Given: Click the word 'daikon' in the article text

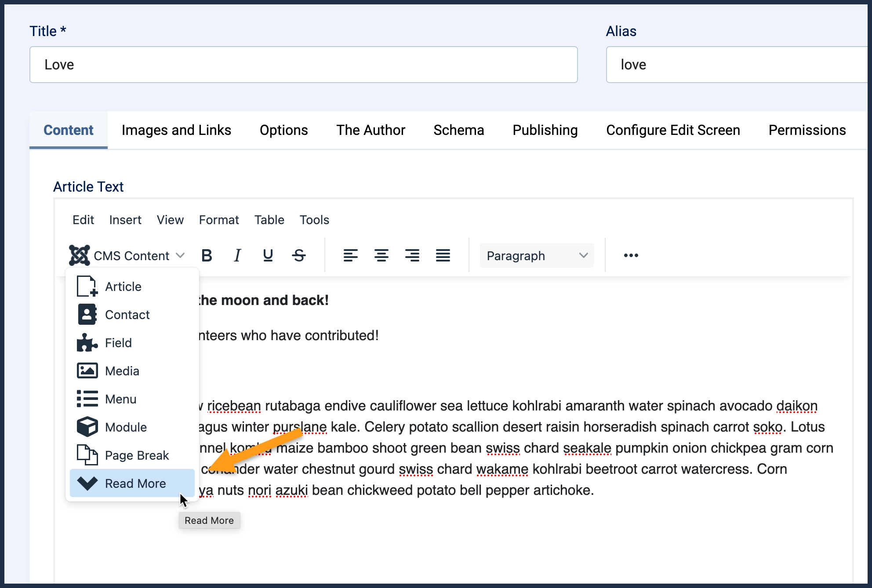Looking at the screenshot, I should tap(796, 406).
